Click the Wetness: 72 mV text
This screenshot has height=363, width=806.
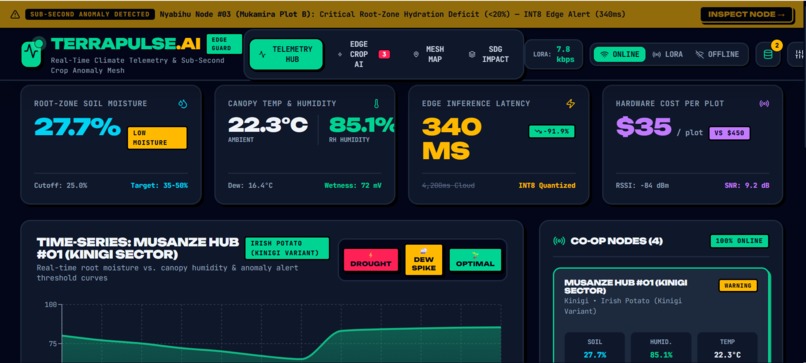pyautogui.click(x=353, y=186)
